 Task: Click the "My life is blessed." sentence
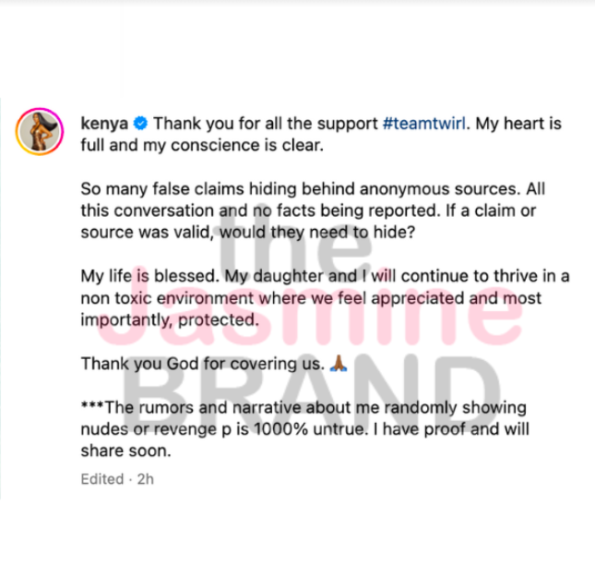click(x=150, y=276)
